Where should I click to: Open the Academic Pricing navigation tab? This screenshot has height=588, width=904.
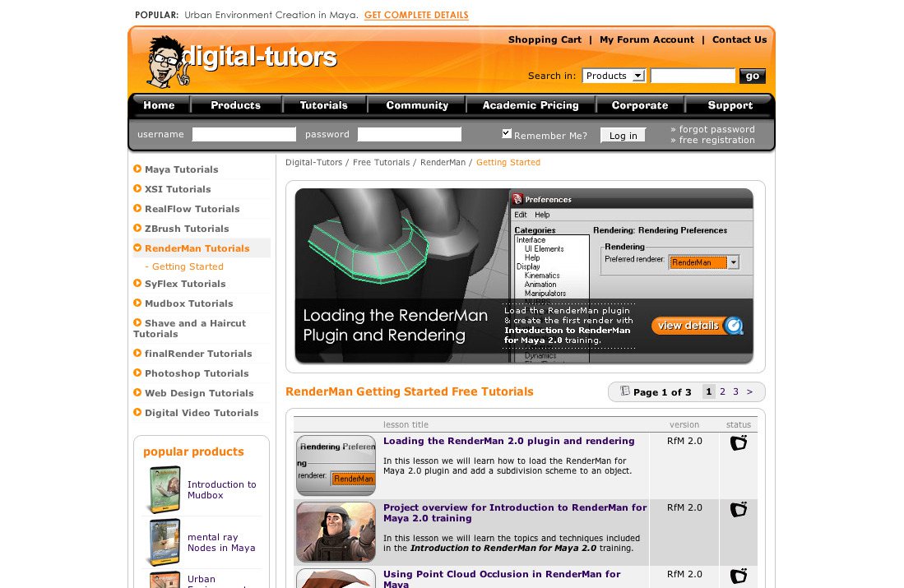pos(531,105)
